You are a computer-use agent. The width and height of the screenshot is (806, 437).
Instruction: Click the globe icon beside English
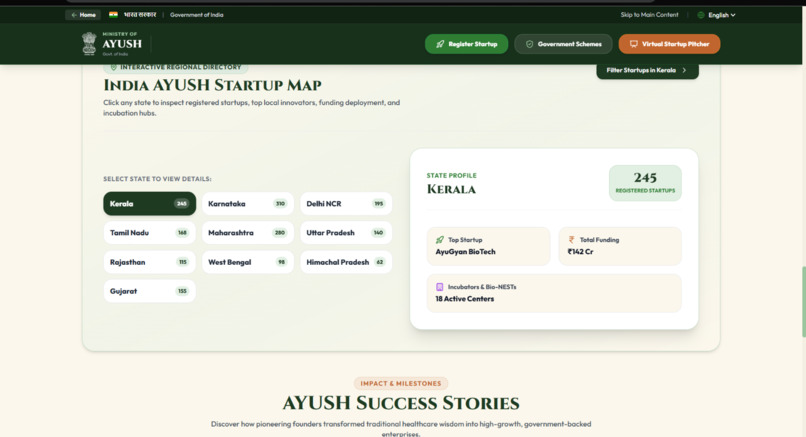point(701,15)
